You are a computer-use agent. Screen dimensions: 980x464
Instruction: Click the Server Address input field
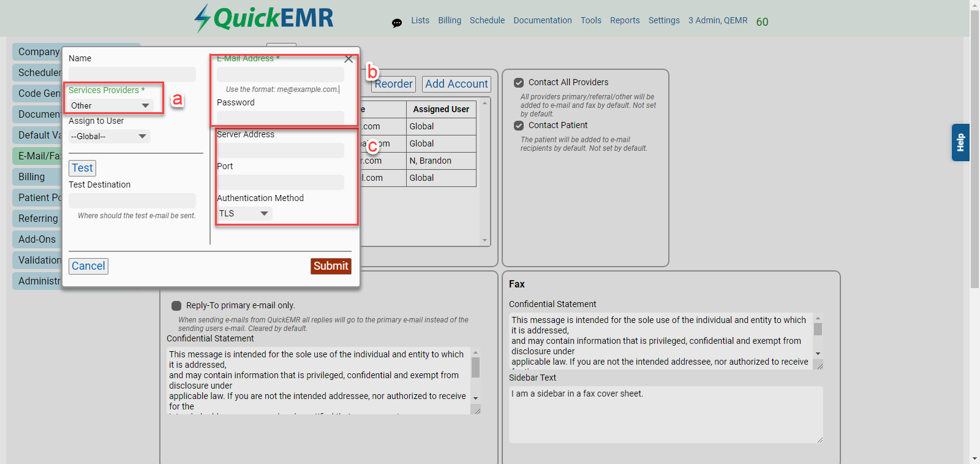coord(281,150)
